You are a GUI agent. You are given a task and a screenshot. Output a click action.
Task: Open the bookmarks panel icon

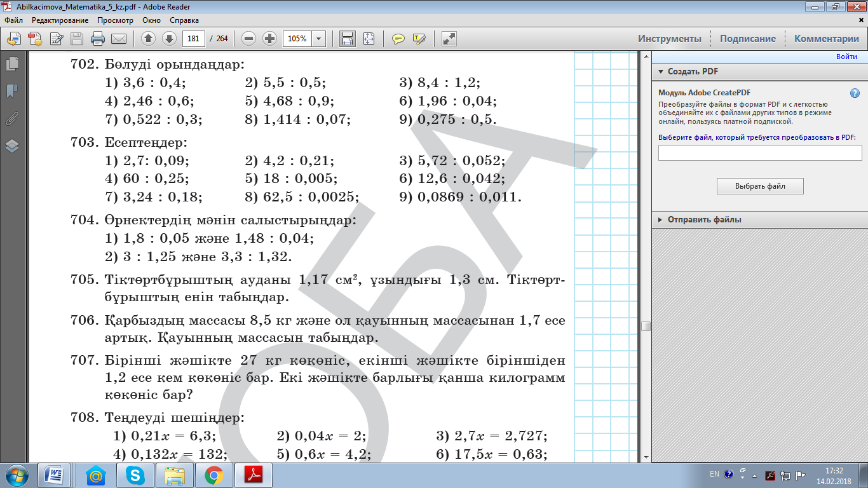[12, 91]
